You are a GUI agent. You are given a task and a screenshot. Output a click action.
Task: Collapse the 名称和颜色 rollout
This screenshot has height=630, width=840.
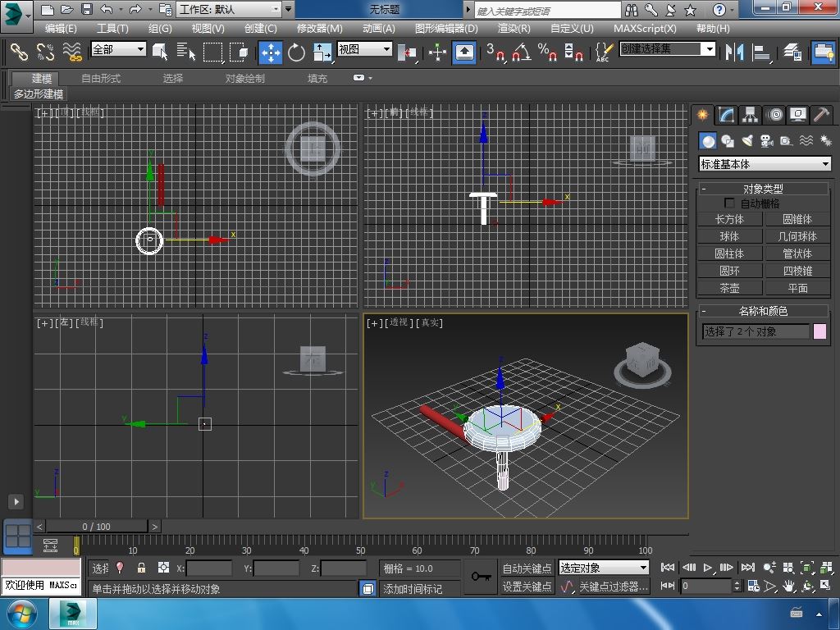click(763, 311)
